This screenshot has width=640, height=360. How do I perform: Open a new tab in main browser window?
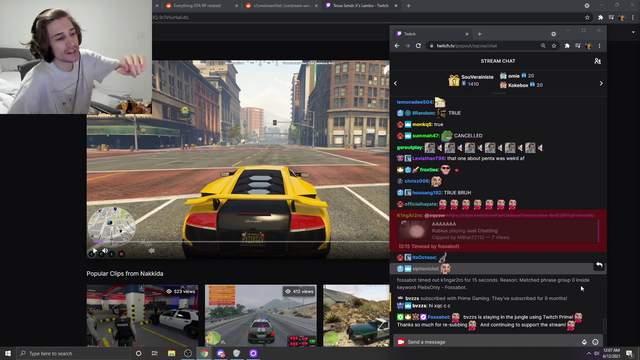(409, 6)
